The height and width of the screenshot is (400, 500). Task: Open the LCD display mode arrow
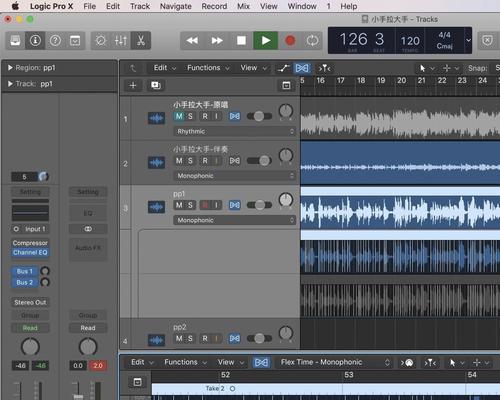[x=468, y=40]
